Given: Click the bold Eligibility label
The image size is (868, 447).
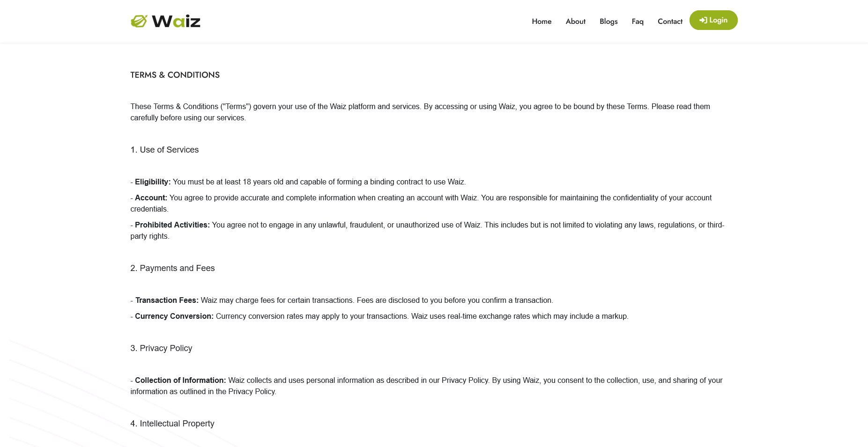Looking at the screenshot, I should (x=153, y=182).
